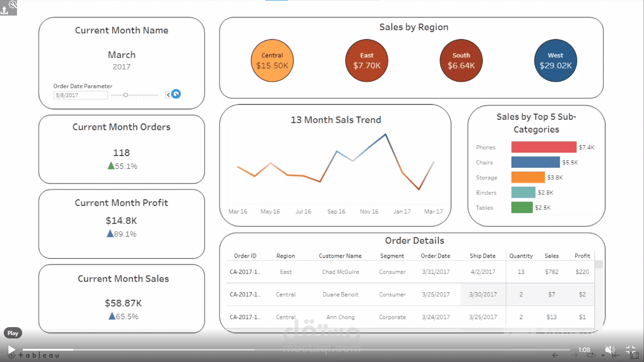
Task: Select the Central region circle
Action: point(272,61)
